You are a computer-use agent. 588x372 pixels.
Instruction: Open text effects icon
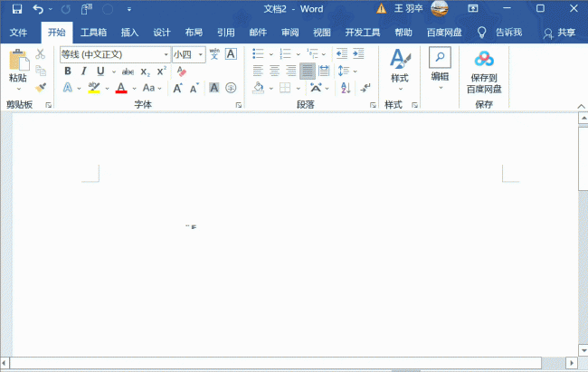pos(68,88)
